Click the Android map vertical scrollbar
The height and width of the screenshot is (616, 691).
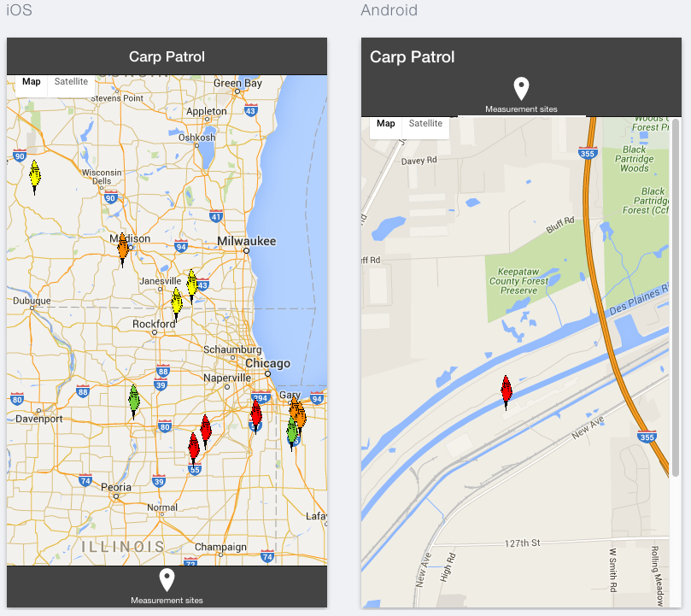click(676, 297)
